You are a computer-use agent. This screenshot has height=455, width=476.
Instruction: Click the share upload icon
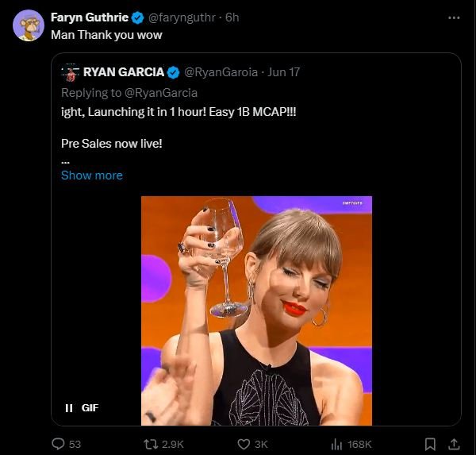tap(454, 443)
